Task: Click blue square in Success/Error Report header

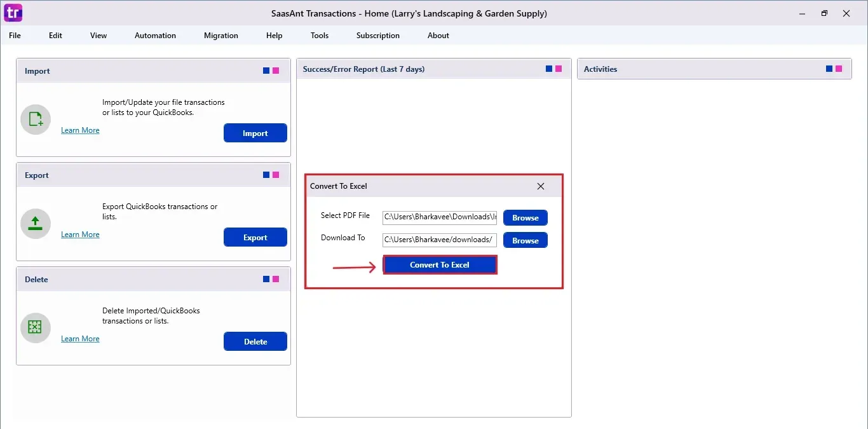Action: [x=549, y=69]
